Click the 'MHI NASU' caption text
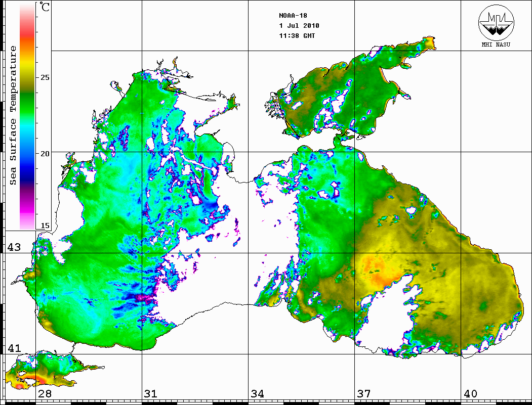Screen dimensions: 532x405 click(496, 44)
